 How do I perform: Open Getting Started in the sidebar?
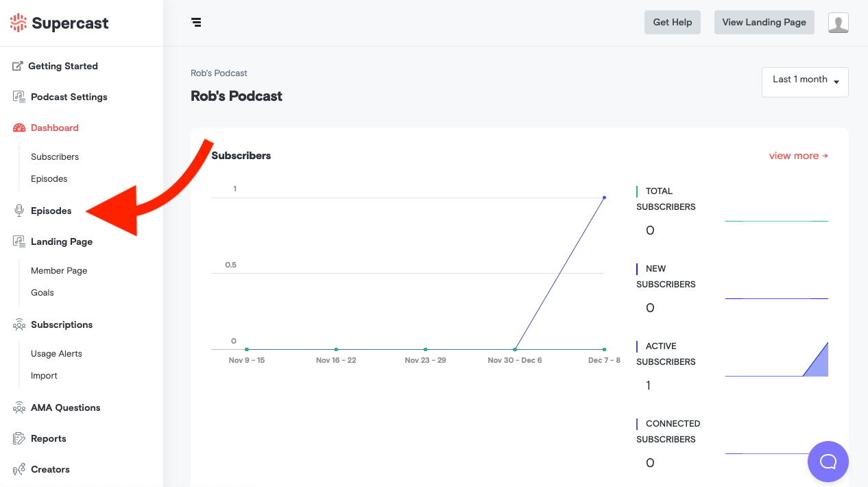[63, 66]
